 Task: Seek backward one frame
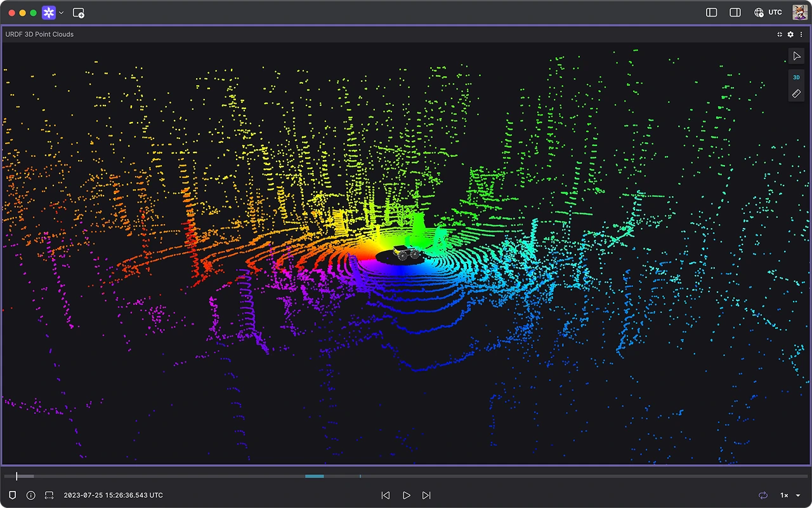[385, 495]
